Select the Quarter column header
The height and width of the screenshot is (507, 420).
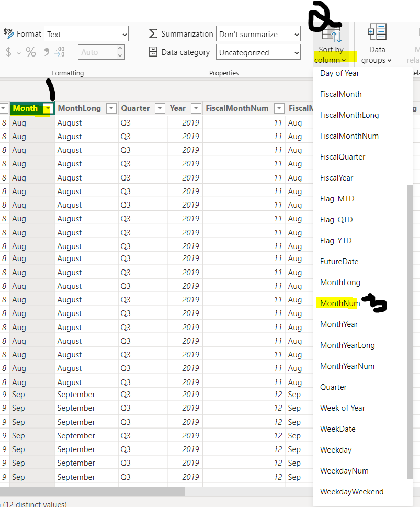(x=135, y=108)
